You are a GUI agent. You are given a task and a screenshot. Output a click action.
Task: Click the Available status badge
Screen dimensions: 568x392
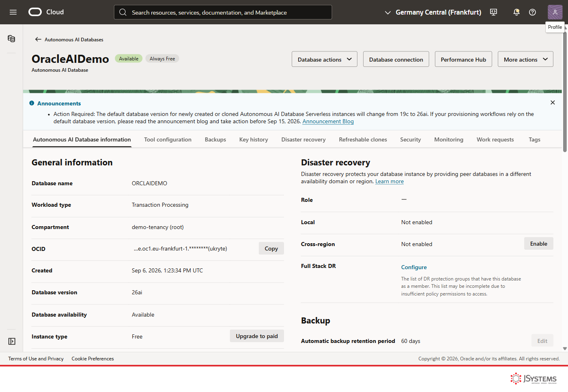pos(129,59)
